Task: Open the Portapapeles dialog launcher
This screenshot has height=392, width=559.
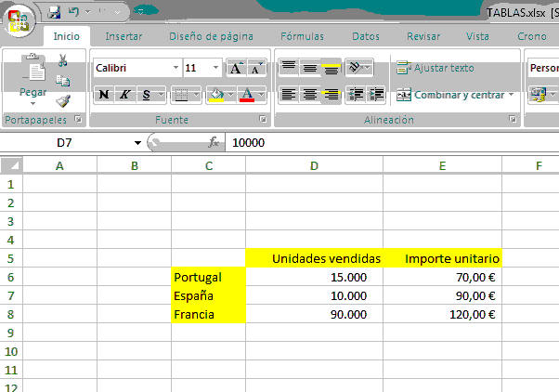Action: pyautogui.click(x=78, y=119)
